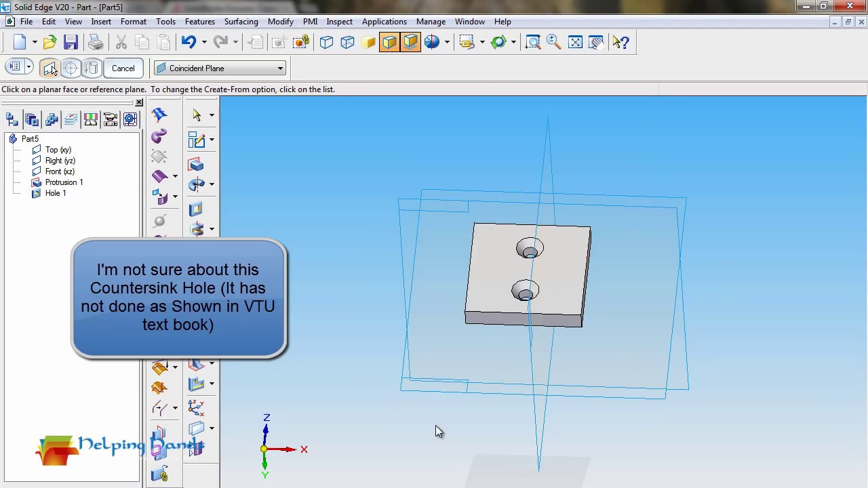This screenshot has width=868, height=488.
Task: Open the view styles sphere icon
Action: pos(432,42)
